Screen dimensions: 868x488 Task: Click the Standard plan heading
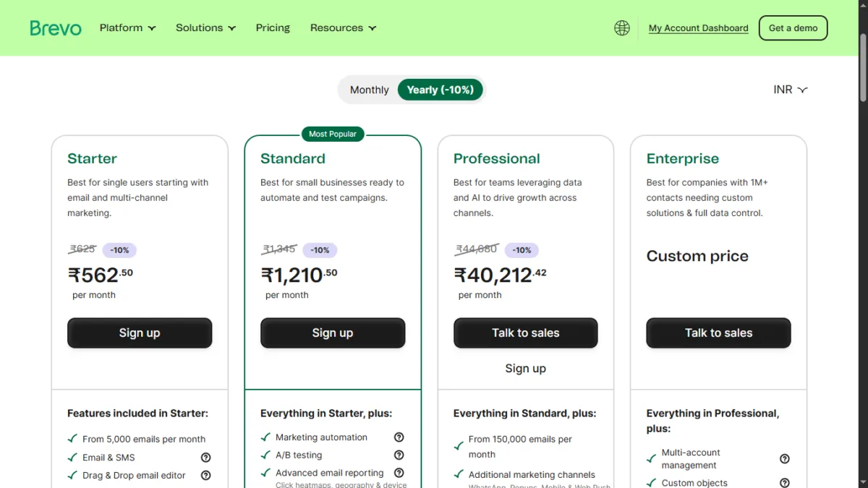tap(293, 158)
